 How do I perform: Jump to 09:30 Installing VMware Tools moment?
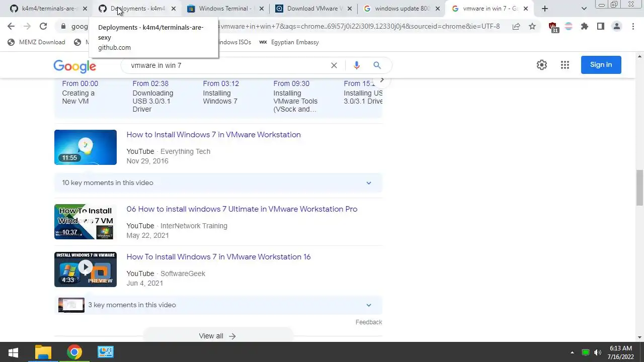tap(295, 97)
